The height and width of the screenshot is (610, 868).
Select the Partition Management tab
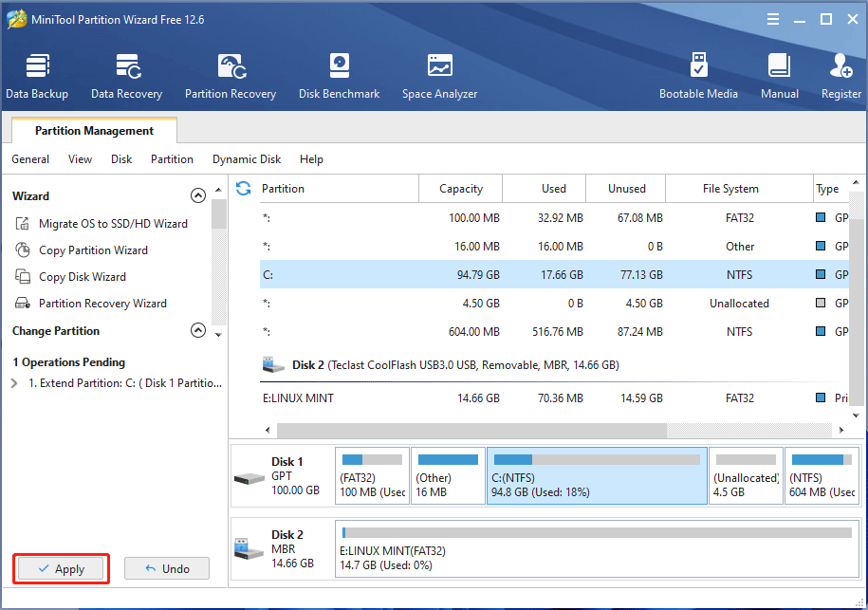click(x=94, y=131)
